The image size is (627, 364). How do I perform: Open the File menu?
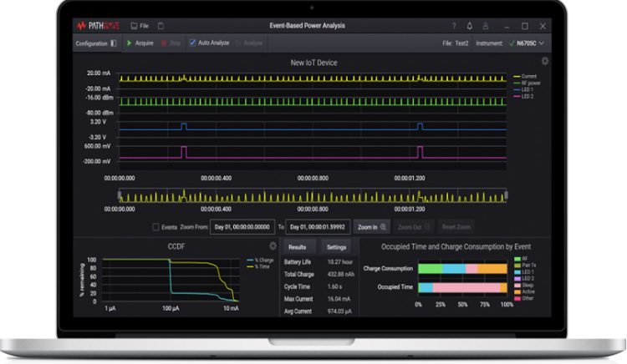click(x=140, y=26)
